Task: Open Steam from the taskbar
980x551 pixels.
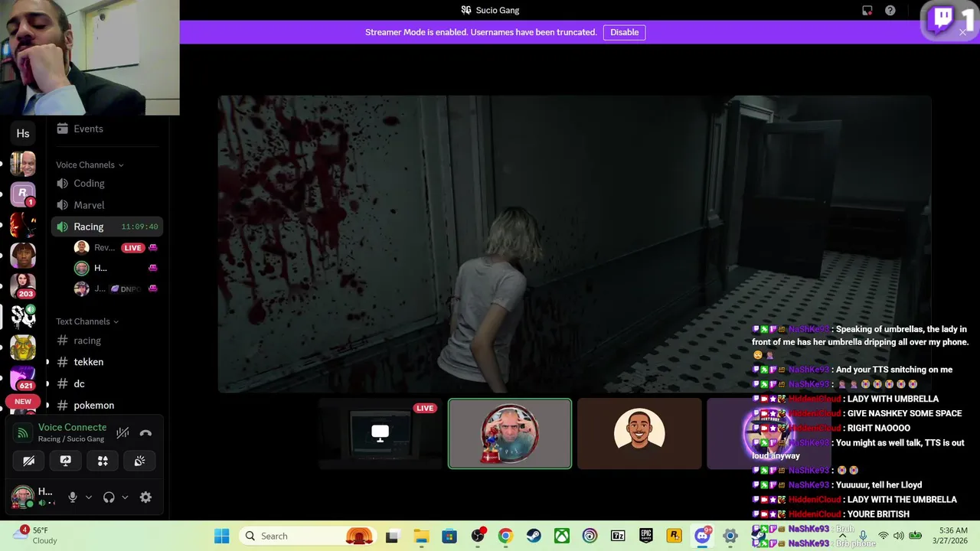Action: (534, 536)
